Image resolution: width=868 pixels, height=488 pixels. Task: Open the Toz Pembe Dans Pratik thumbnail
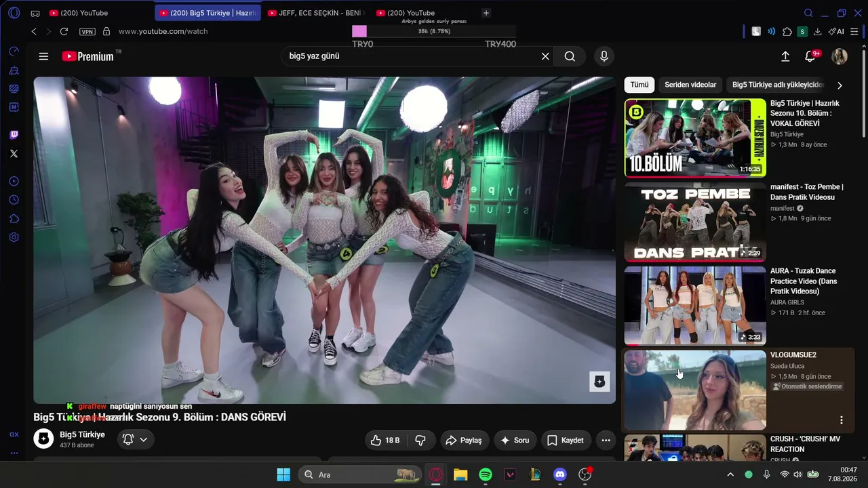pos(695,222)
